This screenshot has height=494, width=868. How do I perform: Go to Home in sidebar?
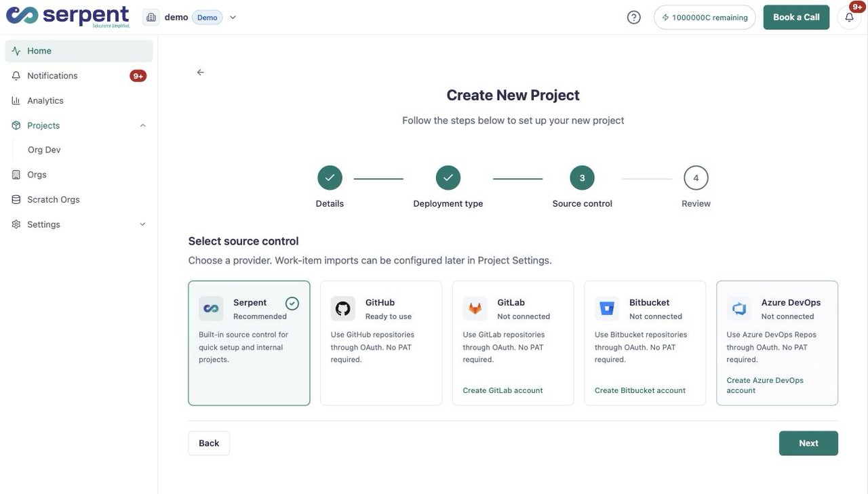tap(79, 51)
